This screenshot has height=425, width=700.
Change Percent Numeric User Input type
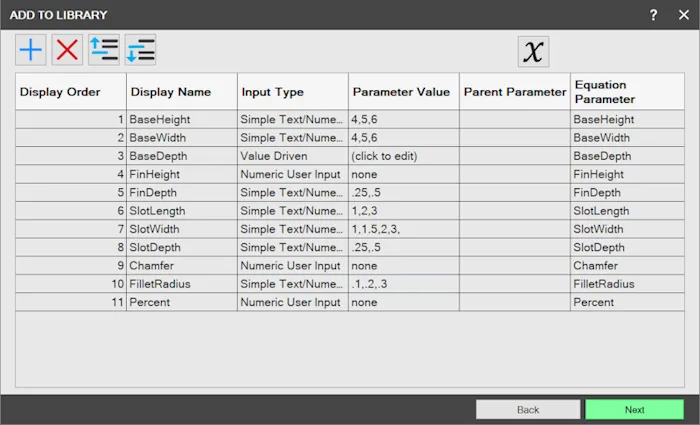tap(293, 303)
